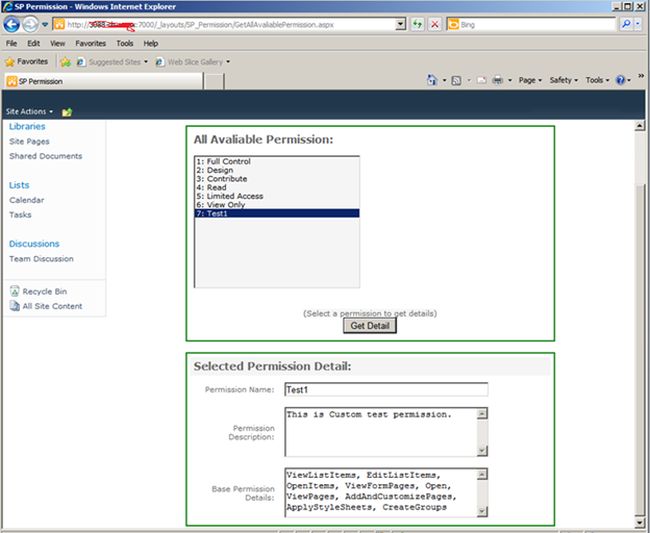650x533 pixels.
Task: Click the RSS feeds icon
Action: (456, 80)
